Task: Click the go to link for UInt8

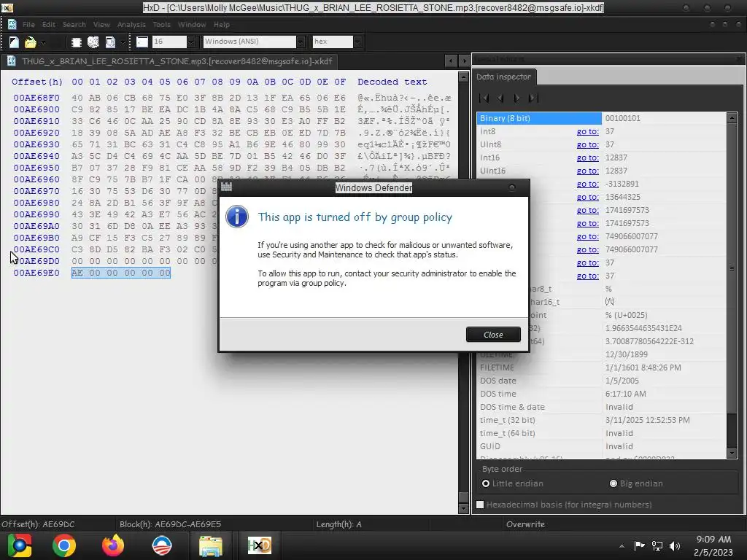Action: tap(587, 144)
